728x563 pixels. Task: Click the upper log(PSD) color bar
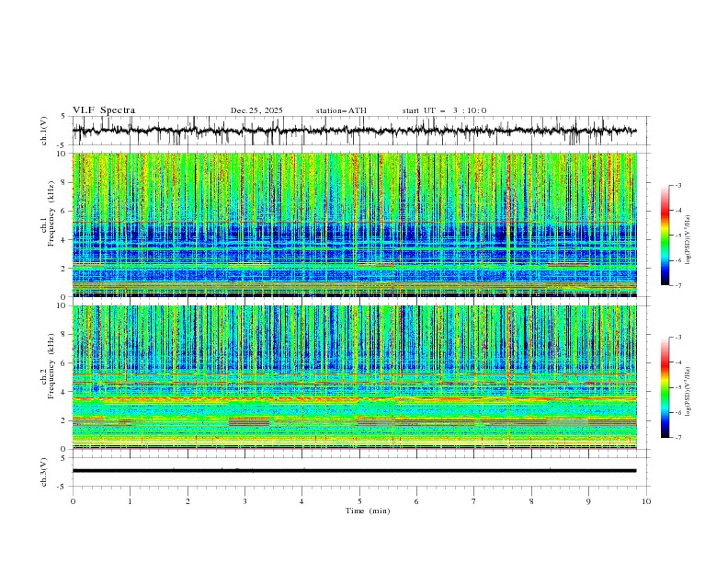coord(665,236)
